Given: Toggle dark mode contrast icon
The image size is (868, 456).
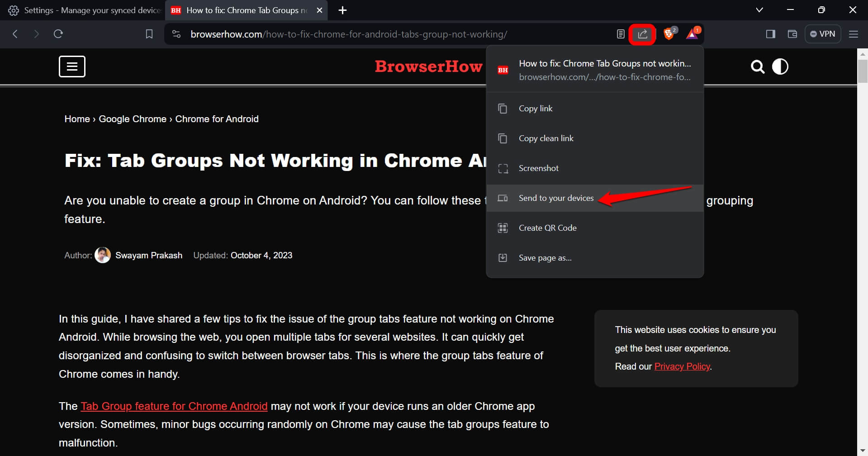Looking at the screenshot, I should click(780, 66).
